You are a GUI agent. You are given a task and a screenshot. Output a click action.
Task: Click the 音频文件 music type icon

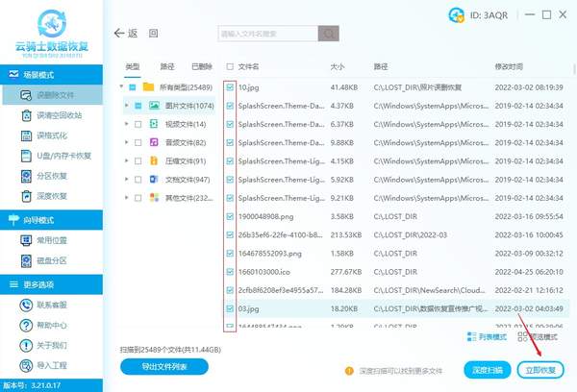(154, 142)
